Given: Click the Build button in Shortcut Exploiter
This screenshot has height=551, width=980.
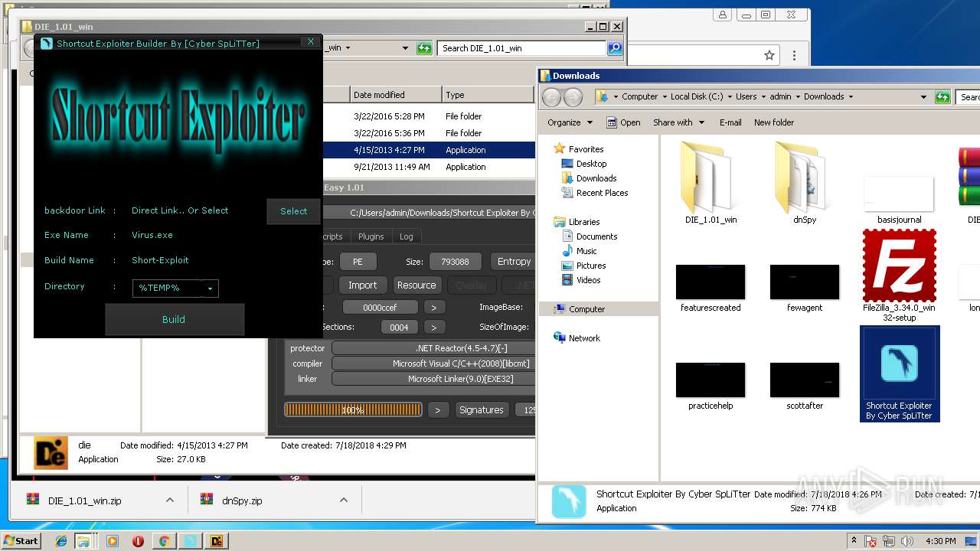Looking at the screenshot, I should [174, 319].
